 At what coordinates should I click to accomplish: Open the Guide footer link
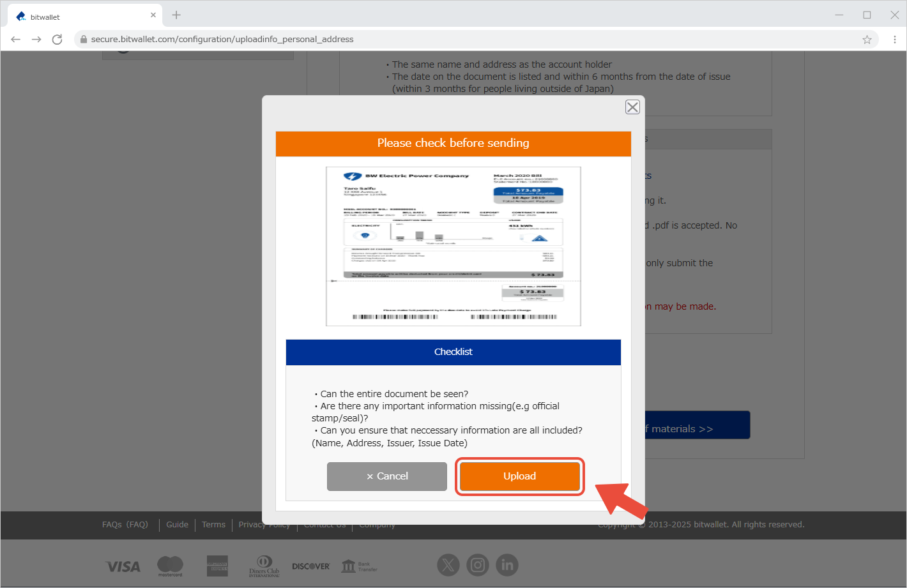click(177, 525)
